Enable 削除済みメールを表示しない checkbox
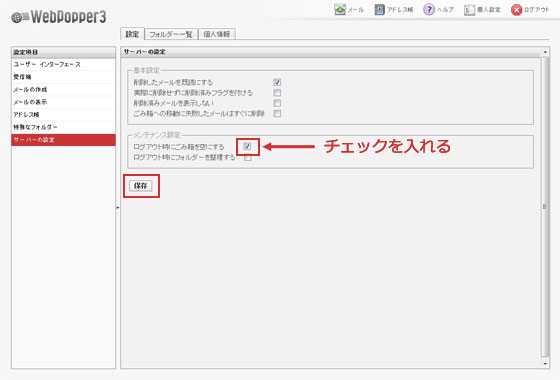 pos(277,103)
